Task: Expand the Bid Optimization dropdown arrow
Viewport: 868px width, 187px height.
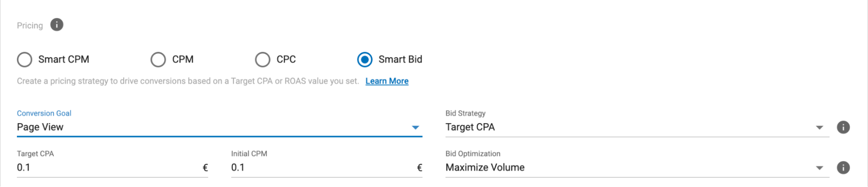Action: click(x=819, y=168)
